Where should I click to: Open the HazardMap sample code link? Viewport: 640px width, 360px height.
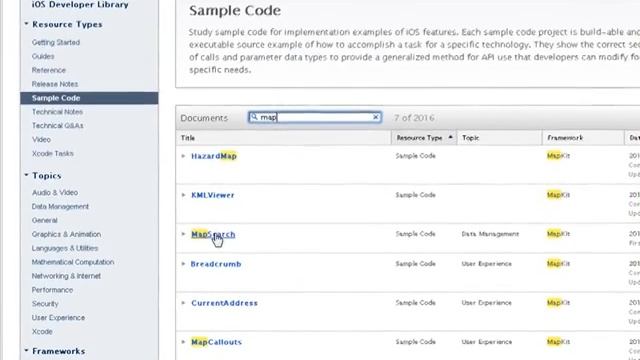click(x=214, y=156)
